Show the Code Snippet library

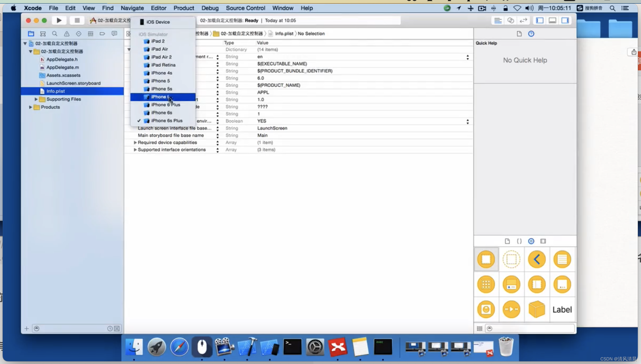click(519, 241)
